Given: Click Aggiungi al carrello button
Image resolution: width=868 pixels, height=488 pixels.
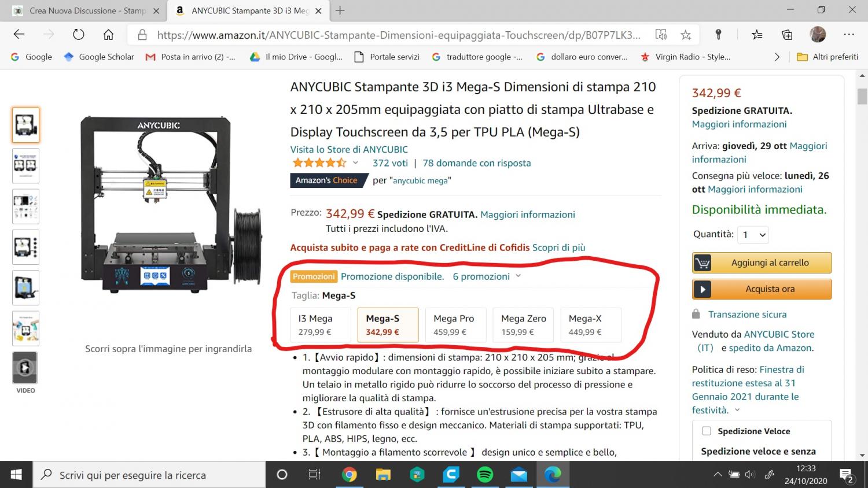Looking at the screenshot, I should click(762, 263).
